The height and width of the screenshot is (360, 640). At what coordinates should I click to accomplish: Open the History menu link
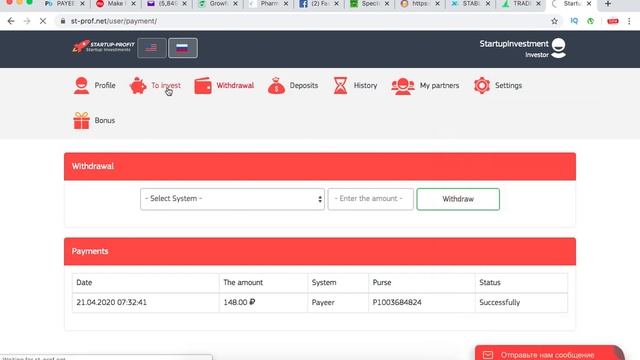[365, 86]
